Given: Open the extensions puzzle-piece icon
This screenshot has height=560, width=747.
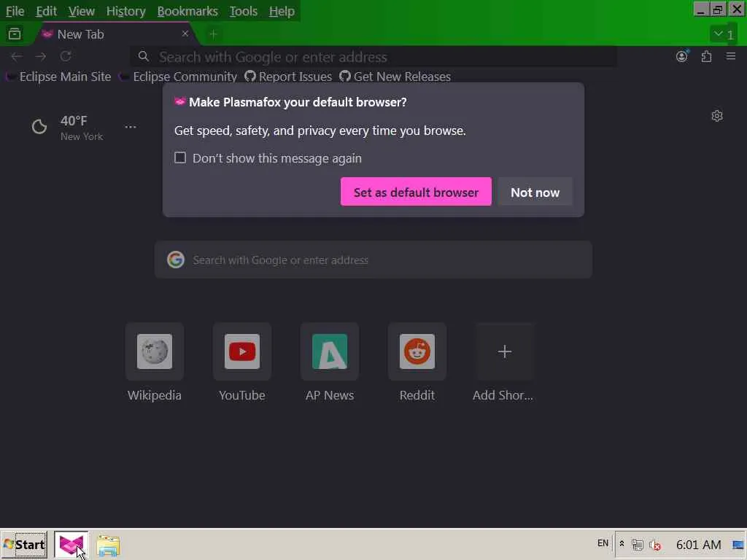Looking at the screenshot, I should tap(706, 57).
